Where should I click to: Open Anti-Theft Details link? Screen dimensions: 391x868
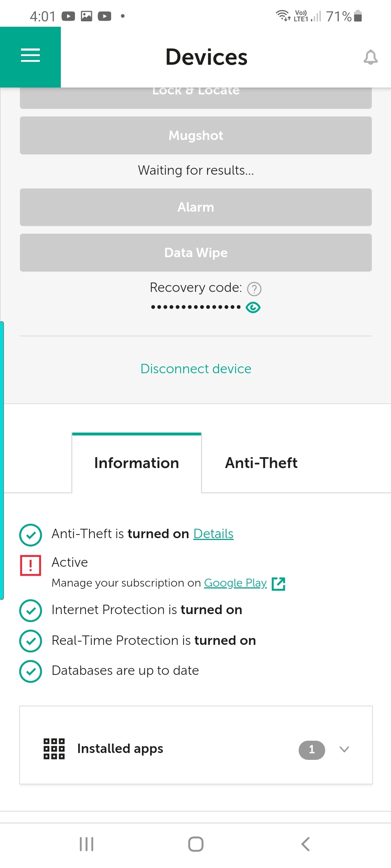pyautogui.click(x=213, y=534)
